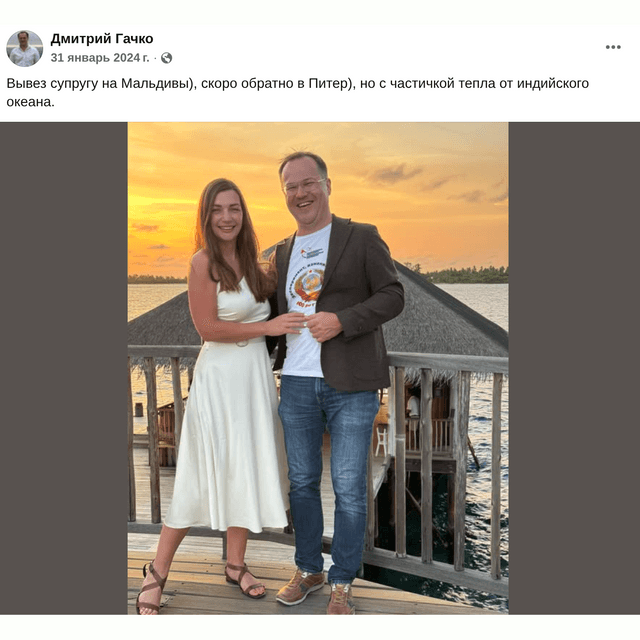Click the globe public-privacy icon
Image resolution: width=640 pixels, height=640 pixels.
(x=166, y=58)
